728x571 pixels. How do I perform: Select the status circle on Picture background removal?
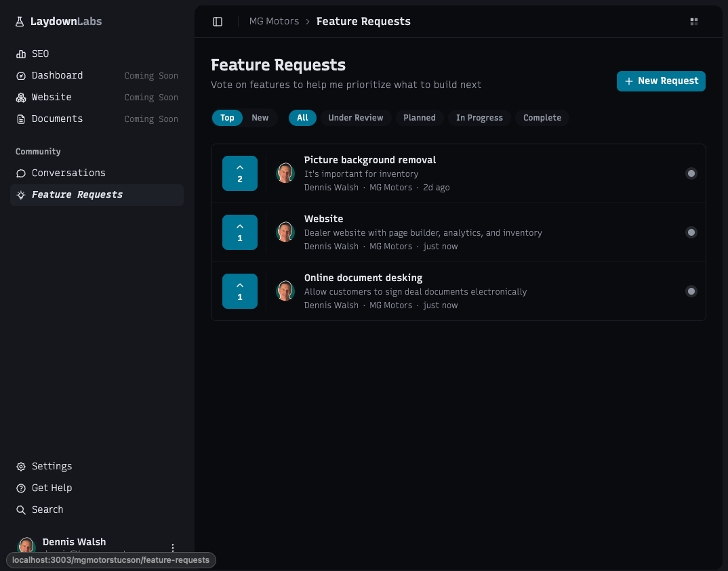pos(691,173)
